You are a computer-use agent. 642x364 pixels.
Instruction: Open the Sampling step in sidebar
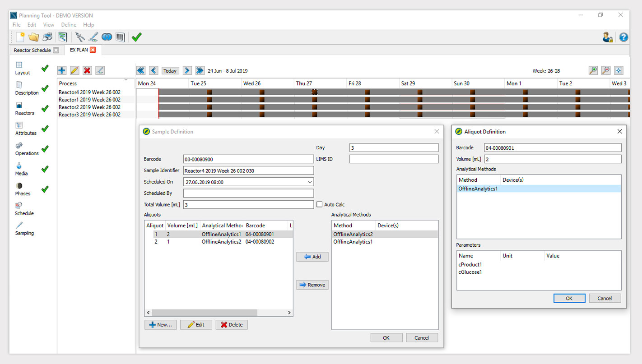24,229
